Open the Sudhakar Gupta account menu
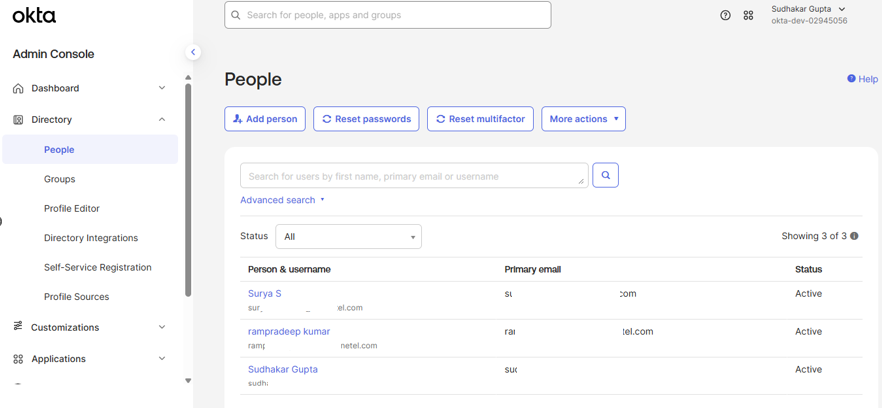Screen dimensions: 882x408 [808, 9]
